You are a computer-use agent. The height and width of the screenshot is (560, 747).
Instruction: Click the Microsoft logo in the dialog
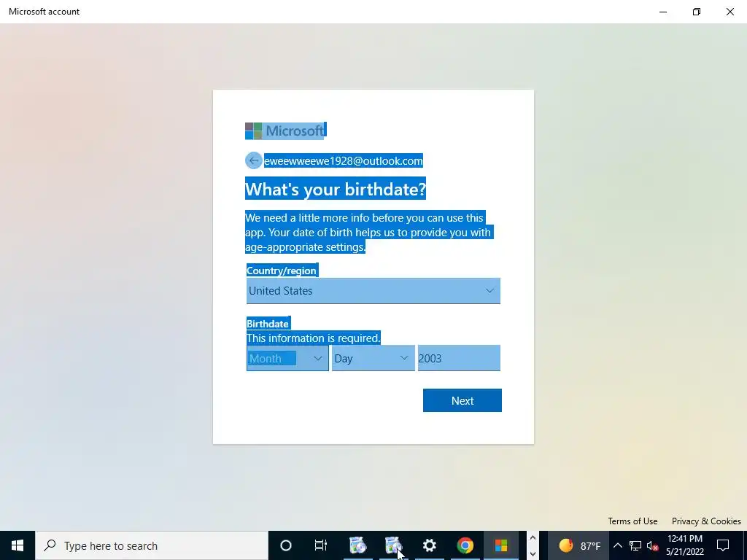point(285,131)
